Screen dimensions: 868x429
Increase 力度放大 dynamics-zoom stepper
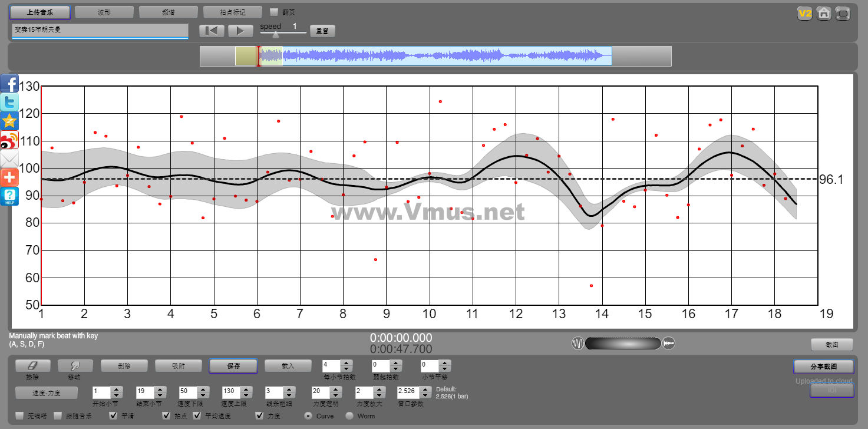click(x=378, y=389)
